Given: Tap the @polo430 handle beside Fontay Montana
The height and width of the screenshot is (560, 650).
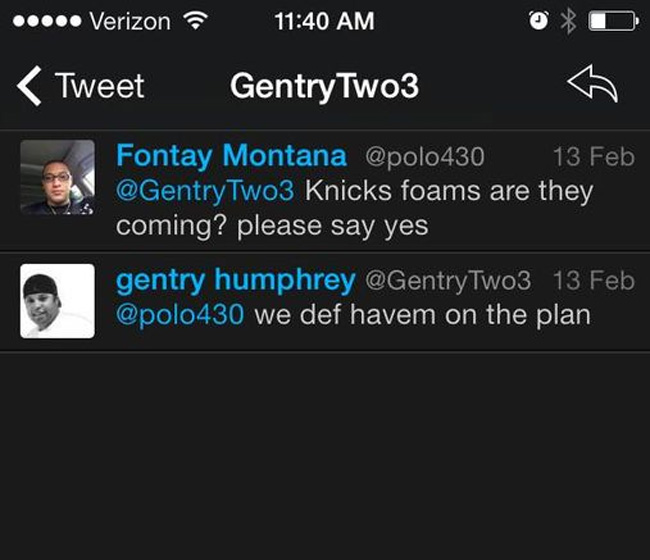Looking at the screenshot, I should 420,157.
